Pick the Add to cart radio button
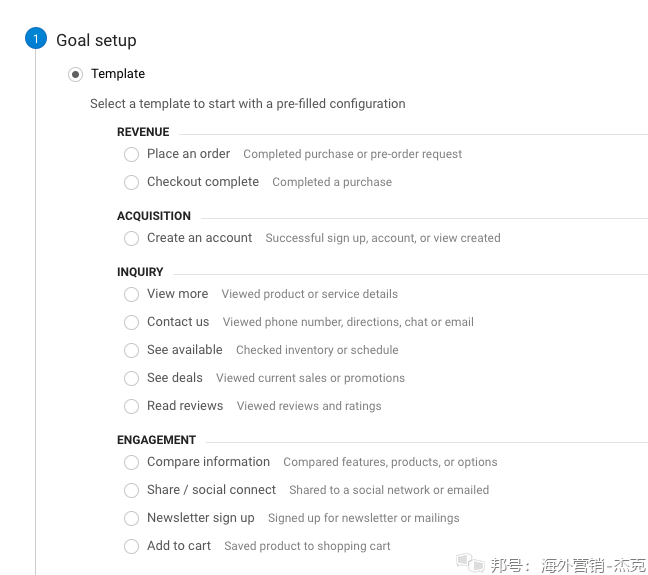The height and width of the screenshot is (575, 648). [x=131, y=547]
